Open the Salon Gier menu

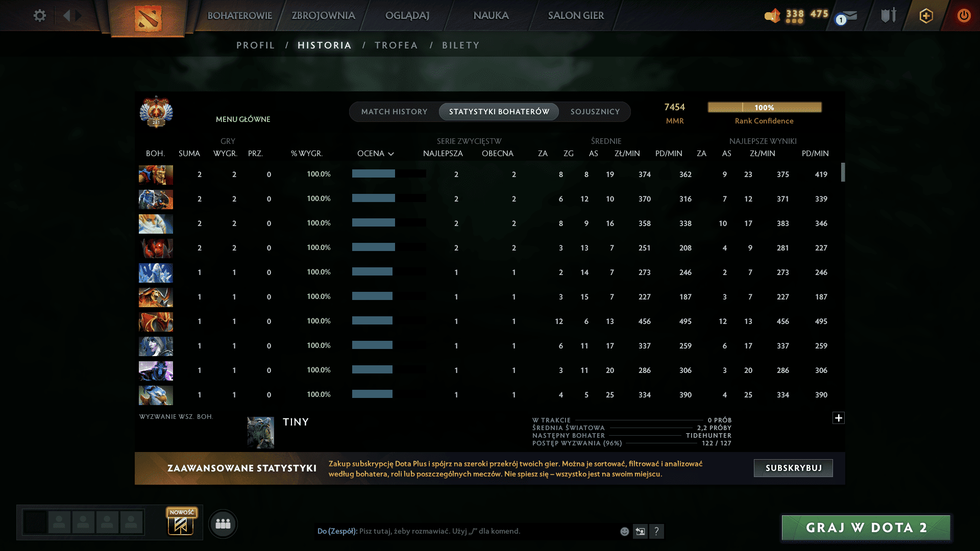click(x=576, y=15)
